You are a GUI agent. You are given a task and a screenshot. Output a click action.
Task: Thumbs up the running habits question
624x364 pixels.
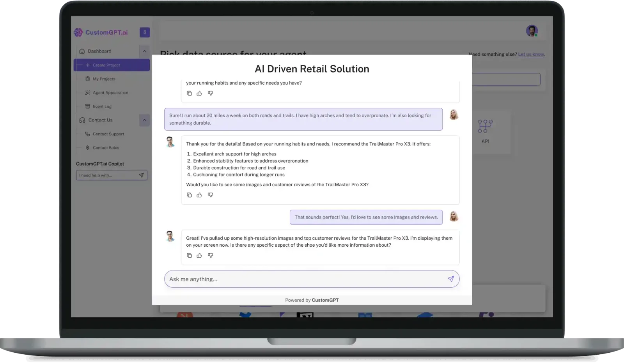pyautogui.click(x=199, y=93)
